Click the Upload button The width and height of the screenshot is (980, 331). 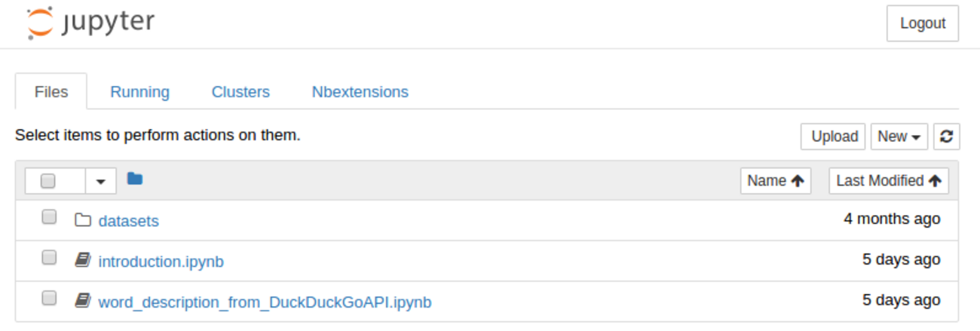coord(834,136)
